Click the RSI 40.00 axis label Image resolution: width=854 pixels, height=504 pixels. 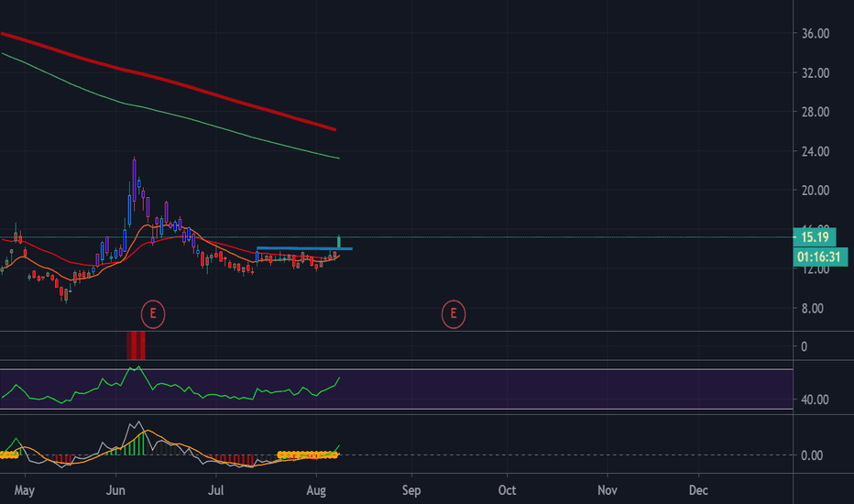pyautogui.click(x=815, y=400)
